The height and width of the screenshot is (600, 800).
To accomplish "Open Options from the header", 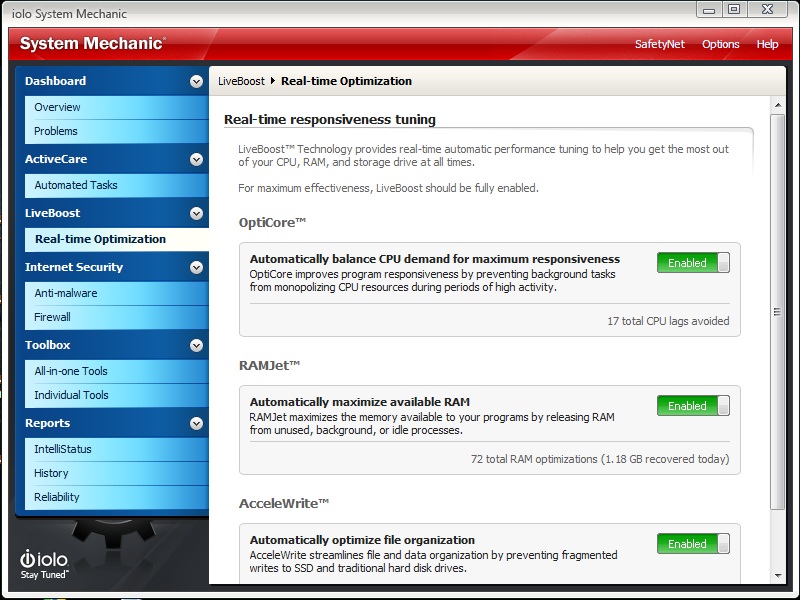I will [720, 44].
